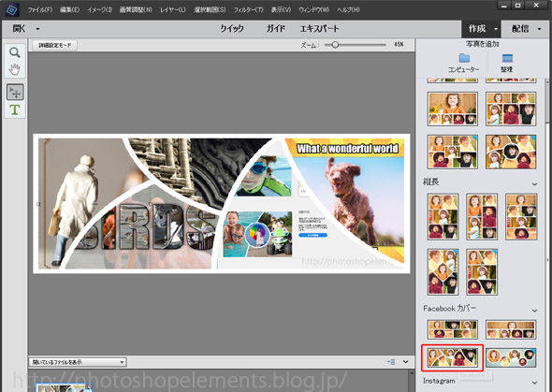
Task: Select the diamond-shaped 縦長 layout thumbnail
Action: (x=443, y=271)
